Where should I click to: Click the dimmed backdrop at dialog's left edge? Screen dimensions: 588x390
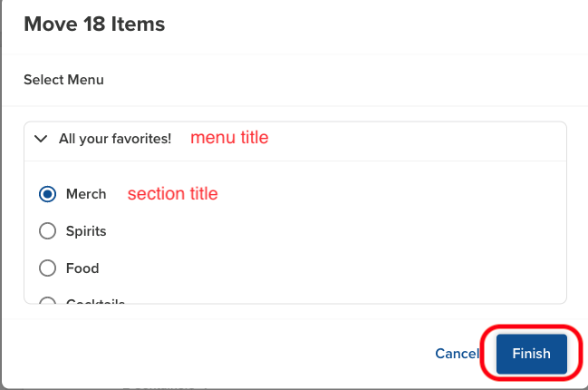(x=1, y=195)
